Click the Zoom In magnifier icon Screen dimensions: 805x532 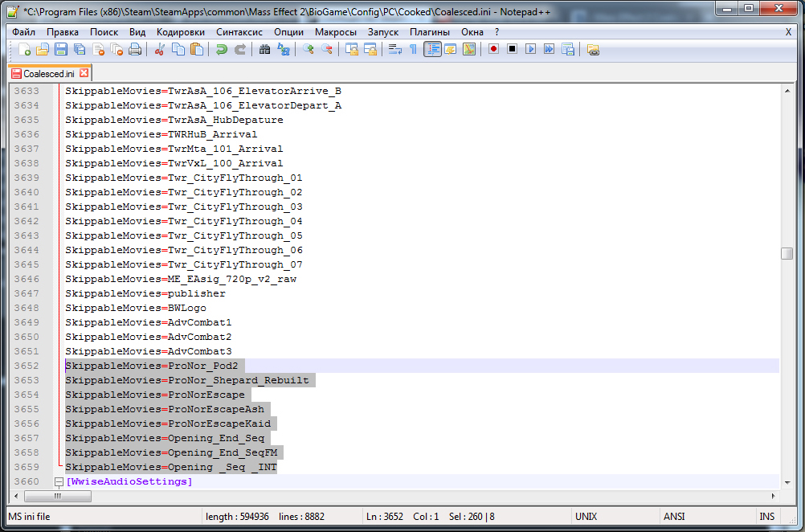pyautogui.click(x=308, y=49)
